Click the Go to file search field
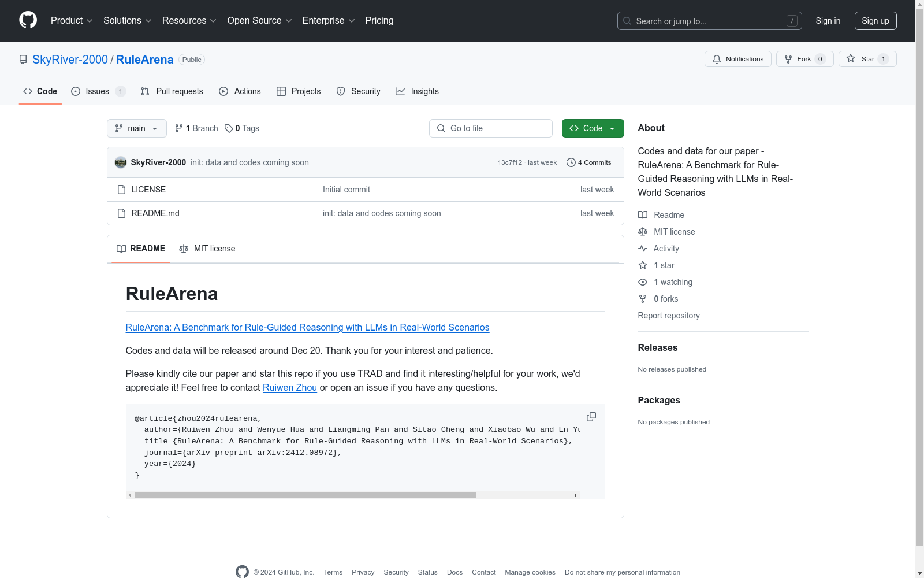The height and width of the screenshot is (578, 924). point(491,128)
